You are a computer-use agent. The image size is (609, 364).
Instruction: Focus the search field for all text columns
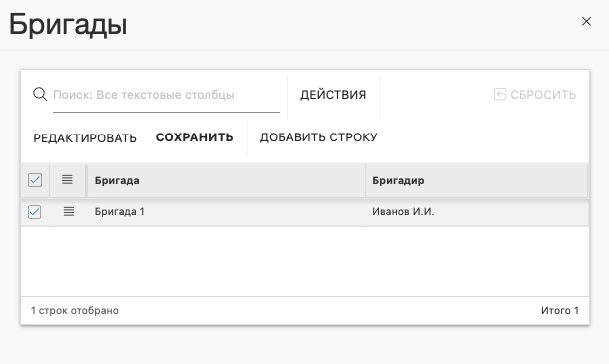166,95
